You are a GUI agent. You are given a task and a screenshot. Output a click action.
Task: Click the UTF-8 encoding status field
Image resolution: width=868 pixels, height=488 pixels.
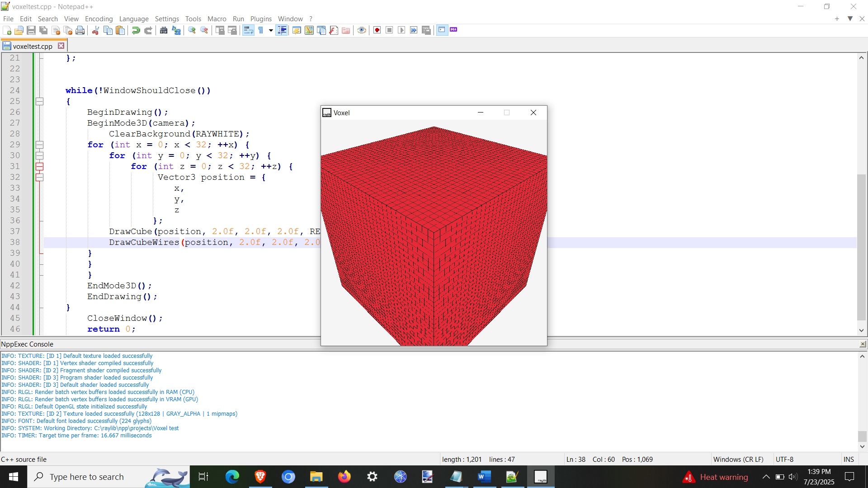point(784,459)
